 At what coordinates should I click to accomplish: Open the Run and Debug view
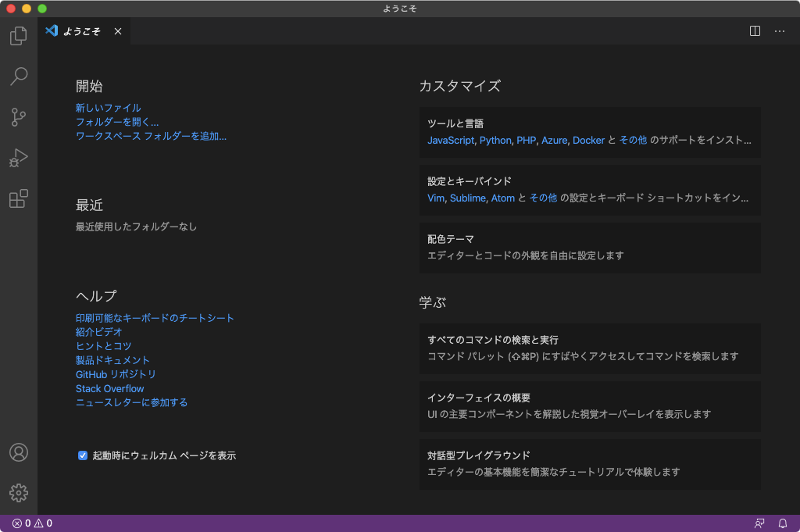pos(18,158)
